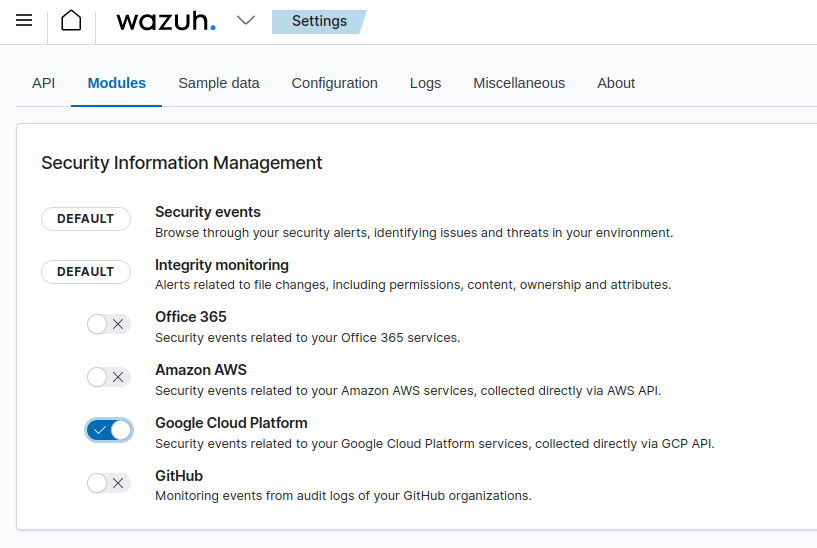Enable the GitHub module toggle

coord(108,483)
